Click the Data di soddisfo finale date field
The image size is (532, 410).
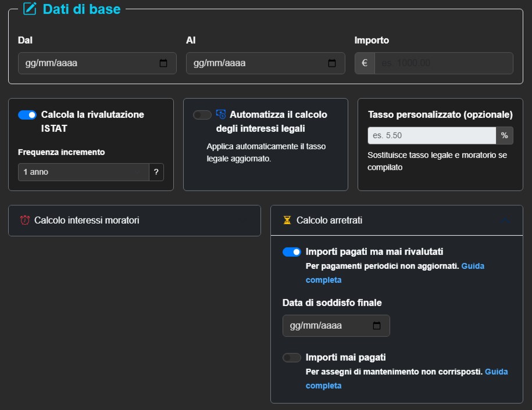pos(329,326)
